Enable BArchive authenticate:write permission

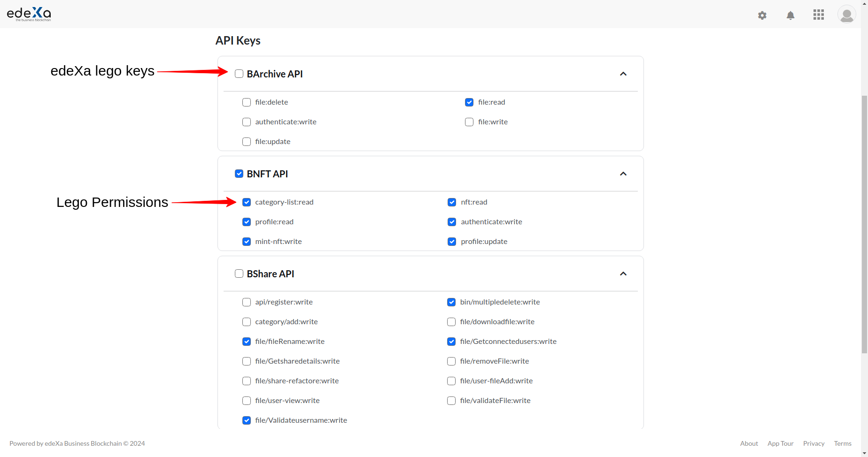click(x=247, y=122)
